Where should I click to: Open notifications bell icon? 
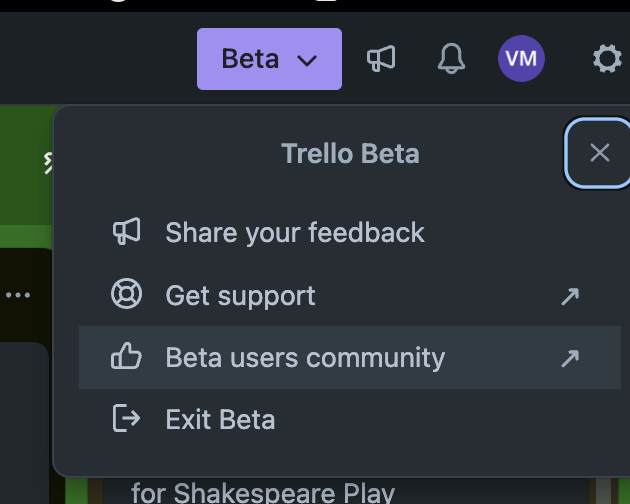pos(451,59)
